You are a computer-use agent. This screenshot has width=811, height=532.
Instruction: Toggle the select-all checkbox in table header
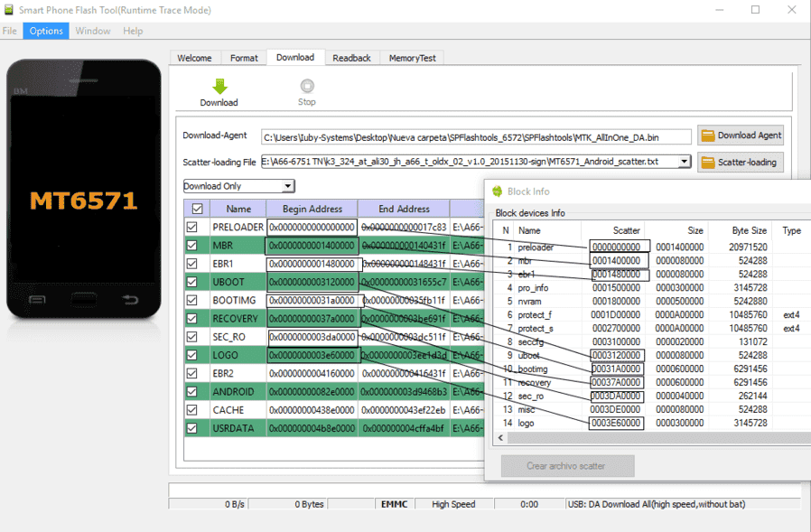pyautogui.click(x=197, y=209)
